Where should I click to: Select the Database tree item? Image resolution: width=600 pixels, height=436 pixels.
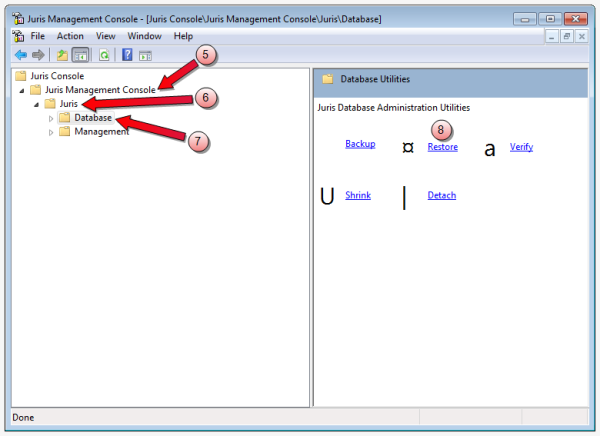(x=93, y=118)
